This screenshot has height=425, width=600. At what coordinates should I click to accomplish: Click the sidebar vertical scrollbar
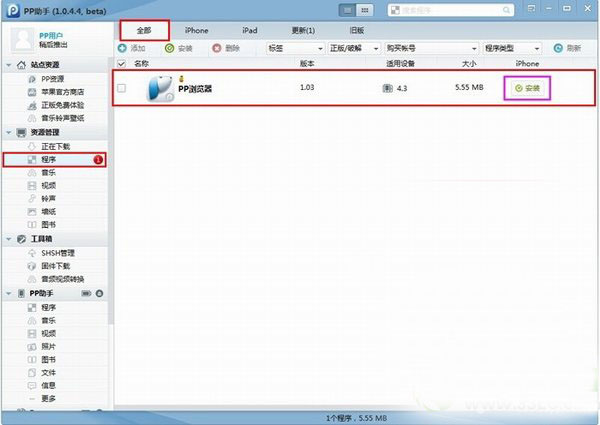pyautogui.click(x=111, y=191)
